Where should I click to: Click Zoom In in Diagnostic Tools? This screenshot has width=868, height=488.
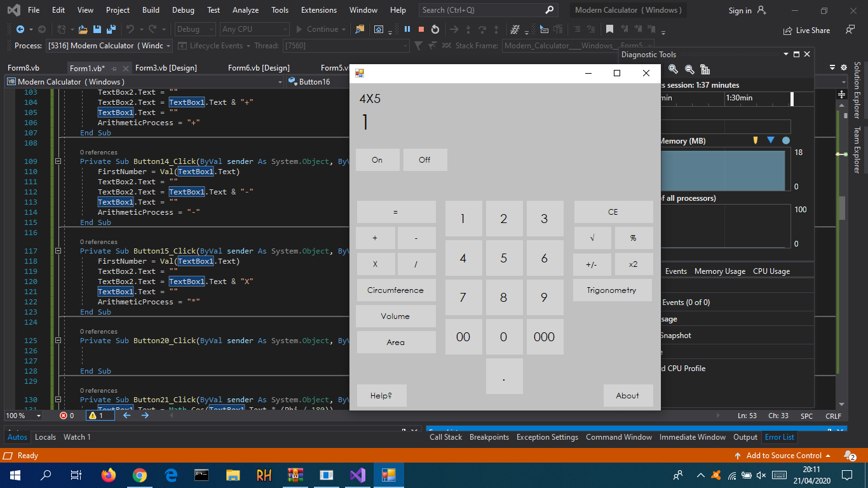[674, 69]
